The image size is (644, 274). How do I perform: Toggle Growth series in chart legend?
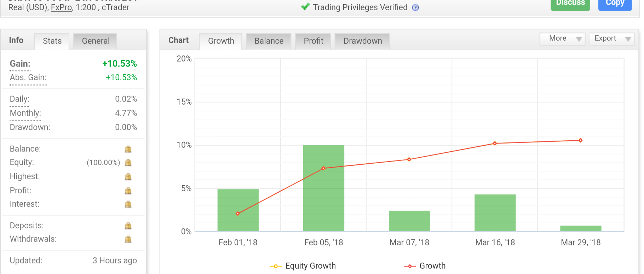425,266
